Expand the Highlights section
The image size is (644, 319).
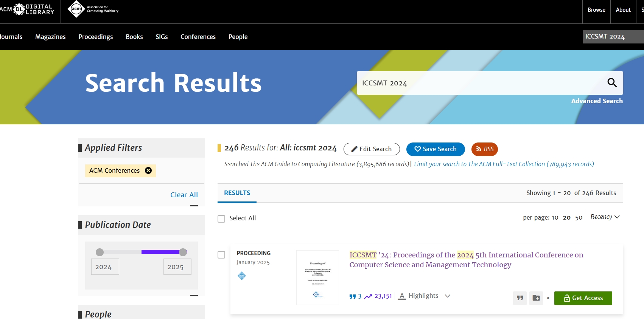point(424,296)
